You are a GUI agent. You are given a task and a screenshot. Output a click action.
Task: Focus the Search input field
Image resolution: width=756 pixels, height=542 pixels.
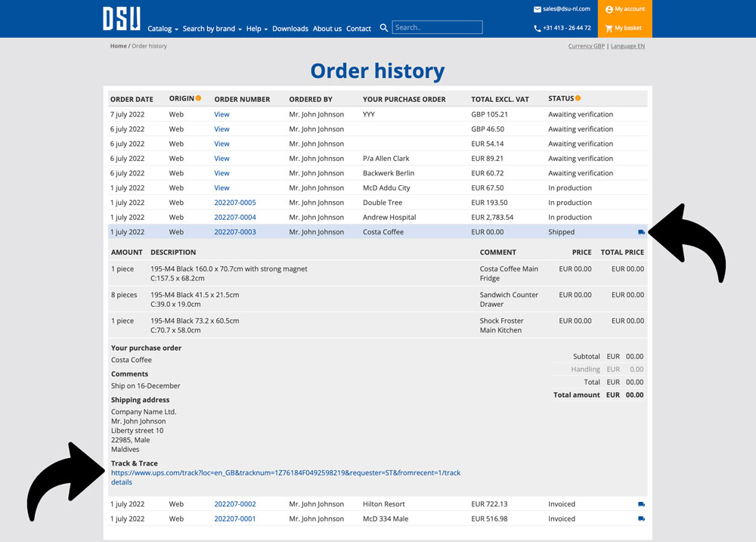tap(437, 27)
